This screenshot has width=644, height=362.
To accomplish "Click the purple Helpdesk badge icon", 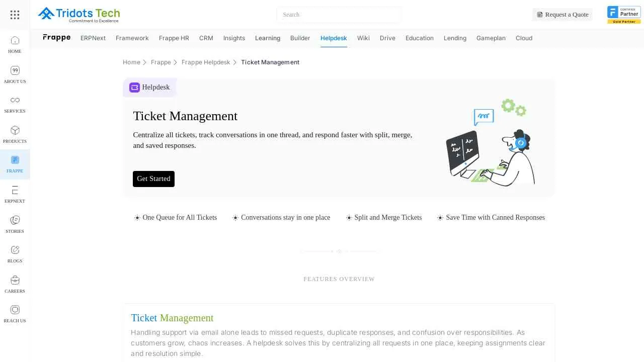I will pos(134,87).
